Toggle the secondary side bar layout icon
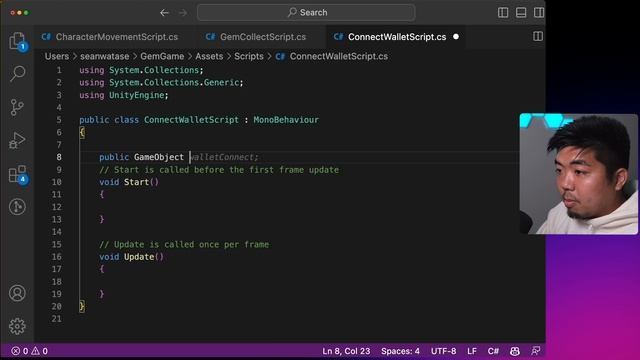640x360 pixels. tap(539, 13)
